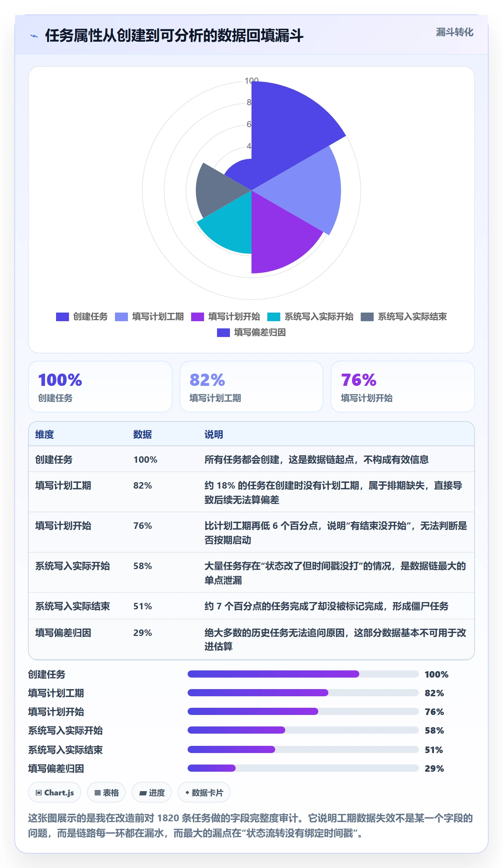Click the 创建任务 100% progress bar
Viewport: 503px width, 868px height.
point(303,674)
